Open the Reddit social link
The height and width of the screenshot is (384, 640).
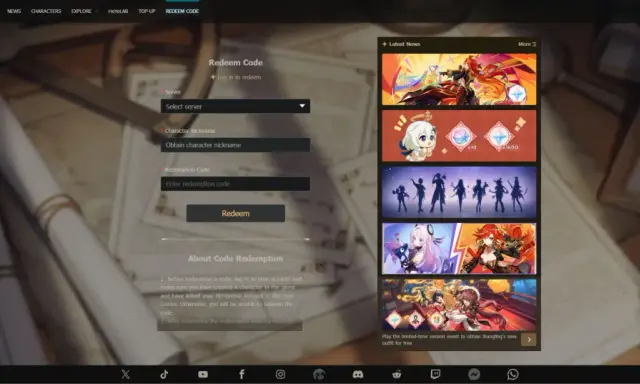(397, 374)
